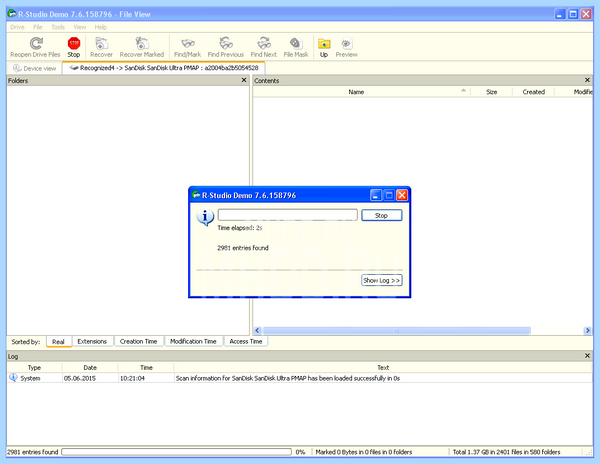Open the Drive menu
The width and height of the screenshot is (600, 464).
coord(17,27)
